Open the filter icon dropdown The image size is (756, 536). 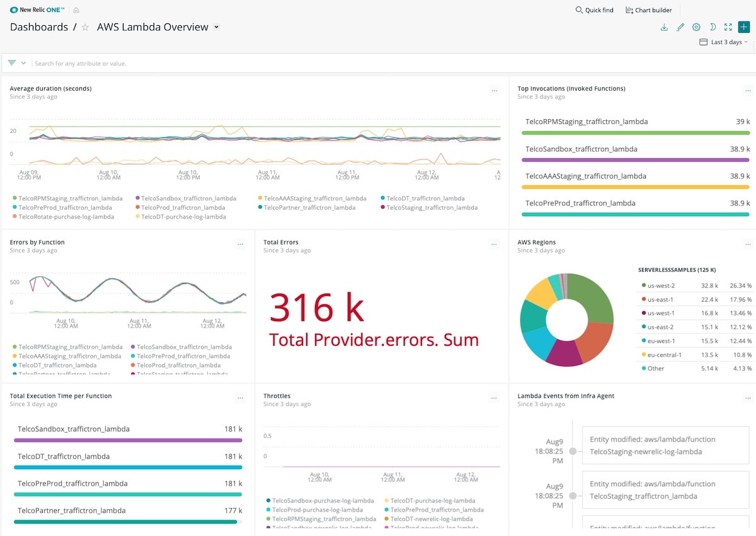(17, 63)
